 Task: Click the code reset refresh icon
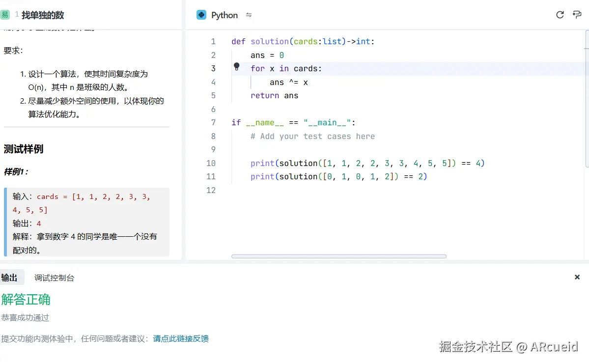[x=560, y=15]
